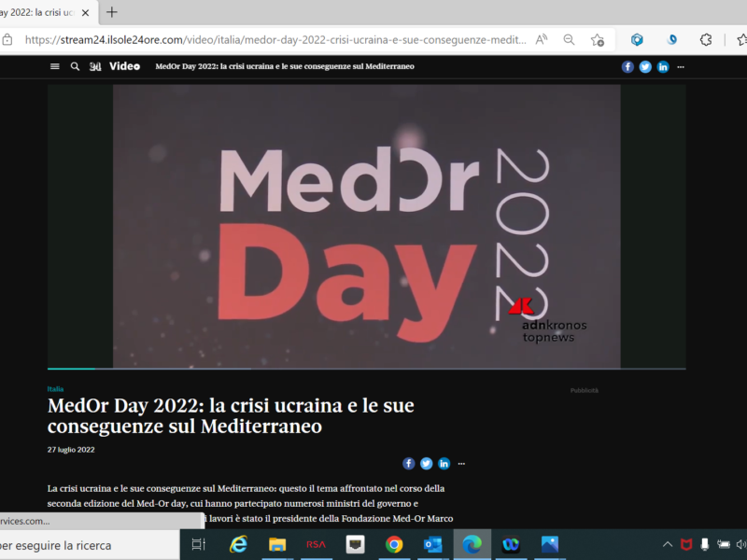Seek on the video progress bar
Screen dimensions: 747x560
coord(366,369)
